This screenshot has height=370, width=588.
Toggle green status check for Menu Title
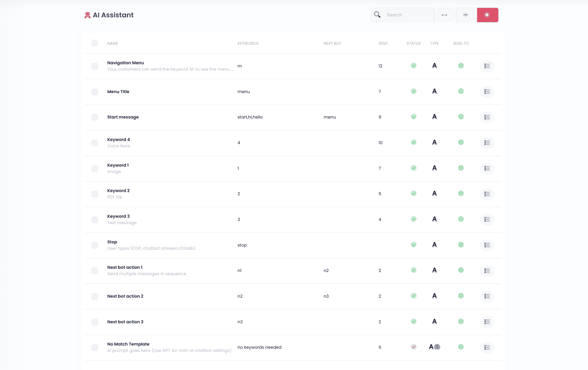(x=413, y=91)
